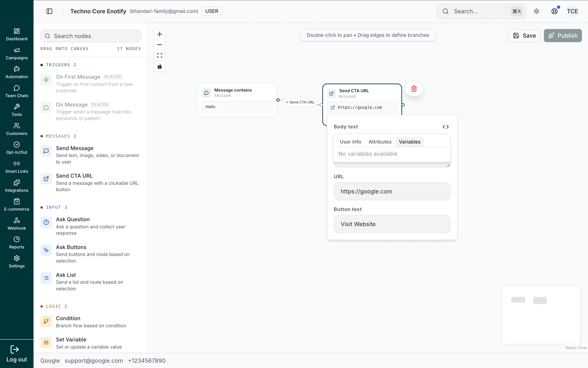This screenshot has height=368, width=588.
Task: Click the TRIGGERS section header
Action: point(58,65)
